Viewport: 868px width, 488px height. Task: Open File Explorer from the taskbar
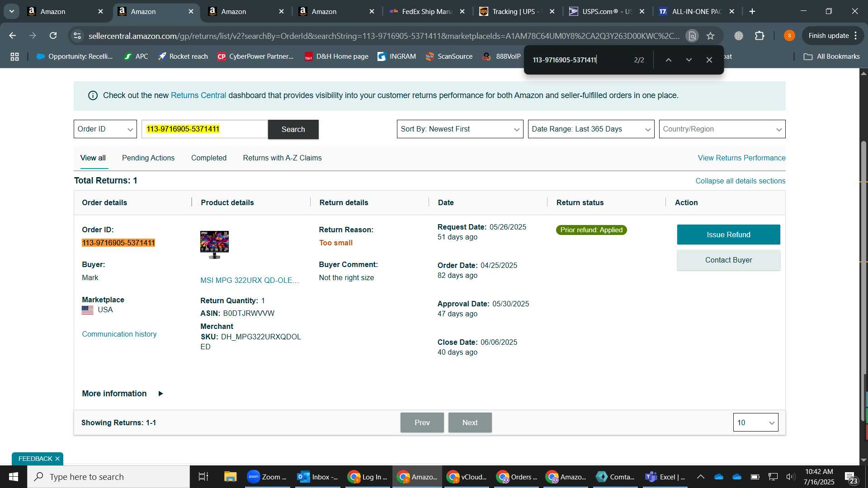(230, 477)
